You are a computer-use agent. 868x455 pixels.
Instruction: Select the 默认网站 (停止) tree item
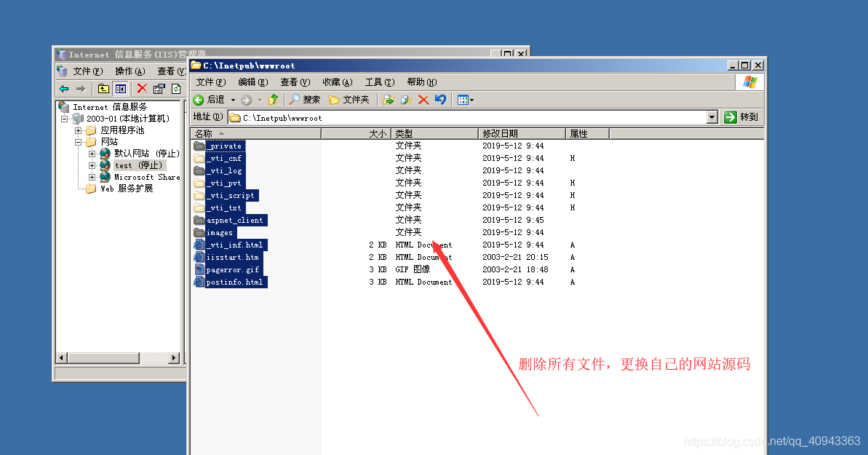click(x=147, y=154)
